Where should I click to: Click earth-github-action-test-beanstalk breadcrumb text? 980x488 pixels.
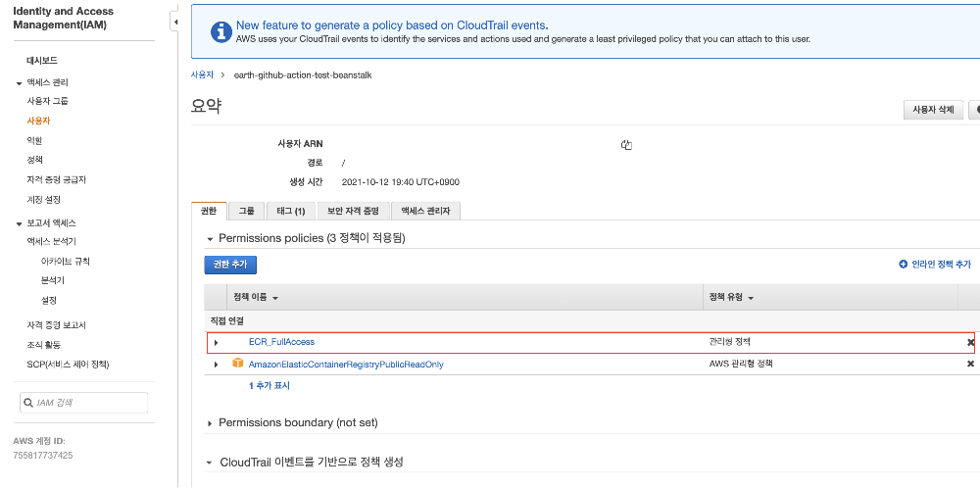(x=303, y=75)
